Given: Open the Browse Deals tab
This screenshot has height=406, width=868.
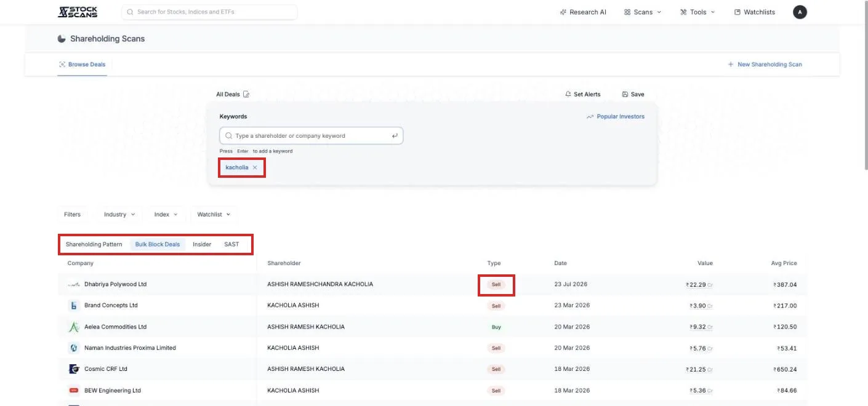Looking at the screenshot, I should coord(82,65).
